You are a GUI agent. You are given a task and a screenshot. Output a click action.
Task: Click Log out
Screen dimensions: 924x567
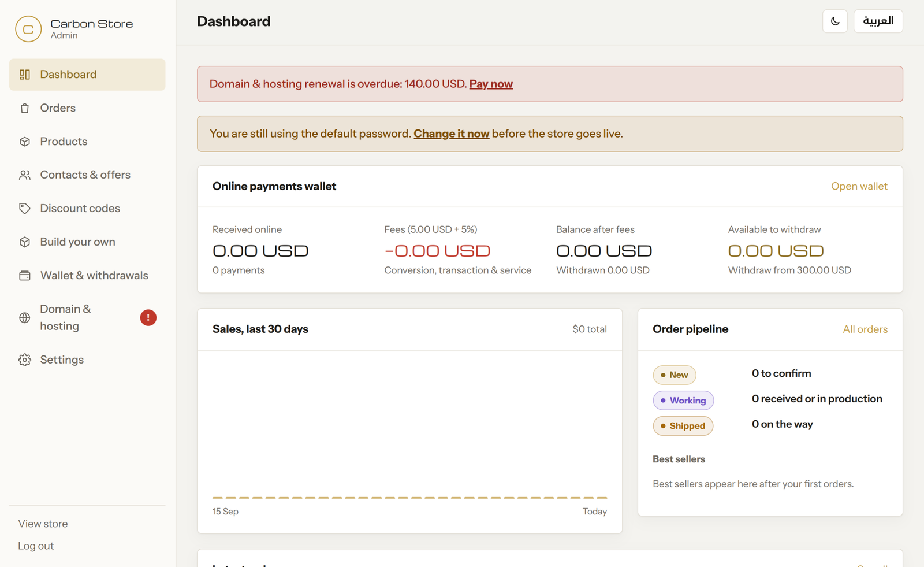(x=36, y=546)
